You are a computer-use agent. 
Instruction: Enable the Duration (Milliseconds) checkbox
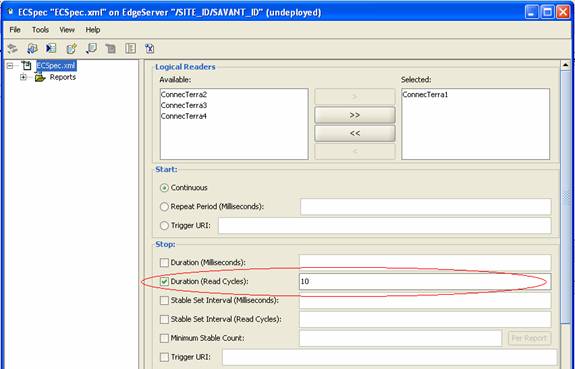click(164, 263)
